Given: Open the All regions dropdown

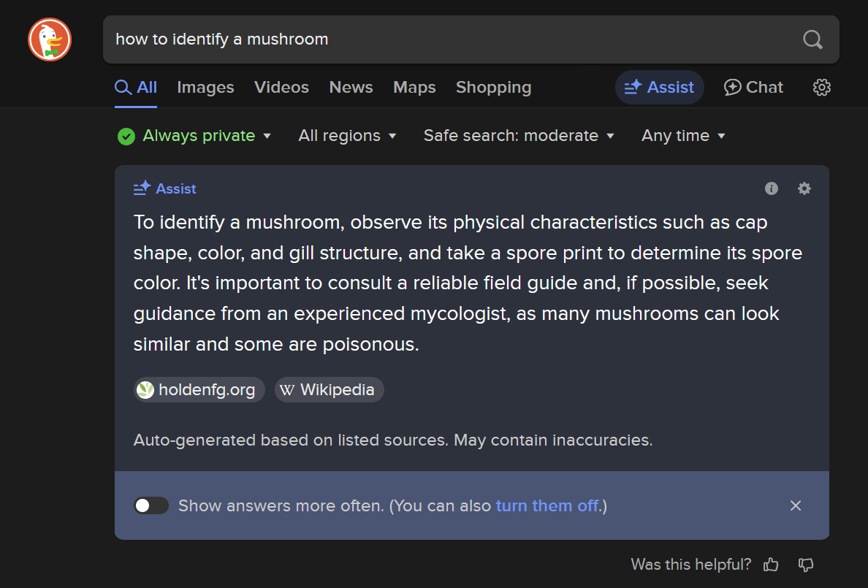Looking at the screenshot, I should click(347, 136).
